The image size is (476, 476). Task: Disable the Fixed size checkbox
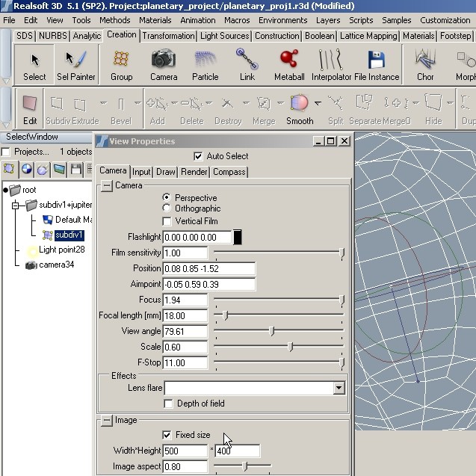[167, 435]
